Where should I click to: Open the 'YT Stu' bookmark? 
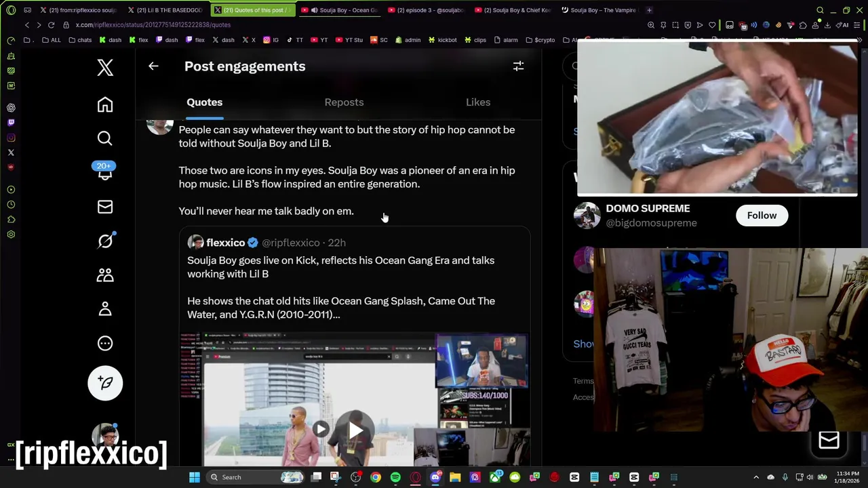(x=349, y=40)
